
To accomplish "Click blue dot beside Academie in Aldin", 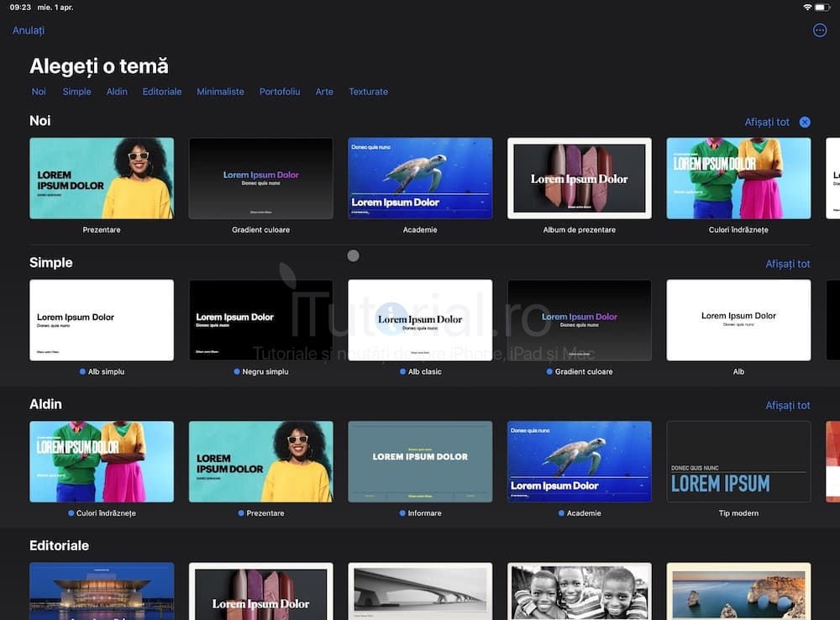I will coord(561,512).
